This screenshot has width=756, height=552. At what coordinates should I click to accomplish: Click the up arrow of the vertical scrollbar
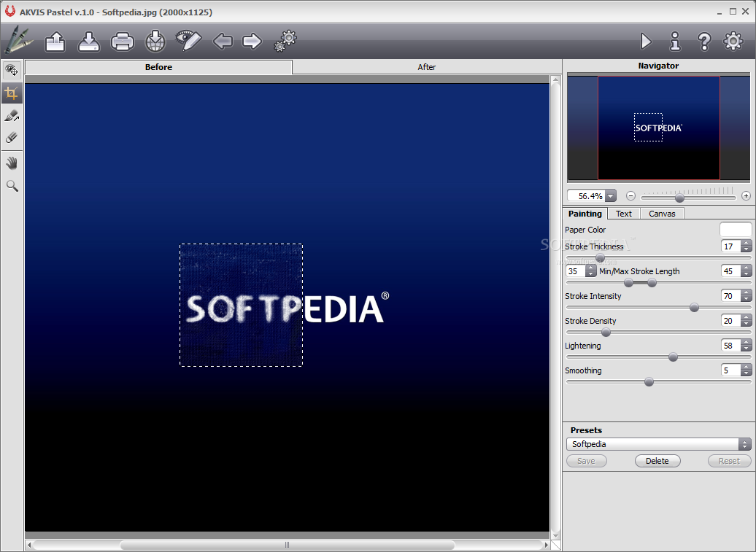point(555,79)
